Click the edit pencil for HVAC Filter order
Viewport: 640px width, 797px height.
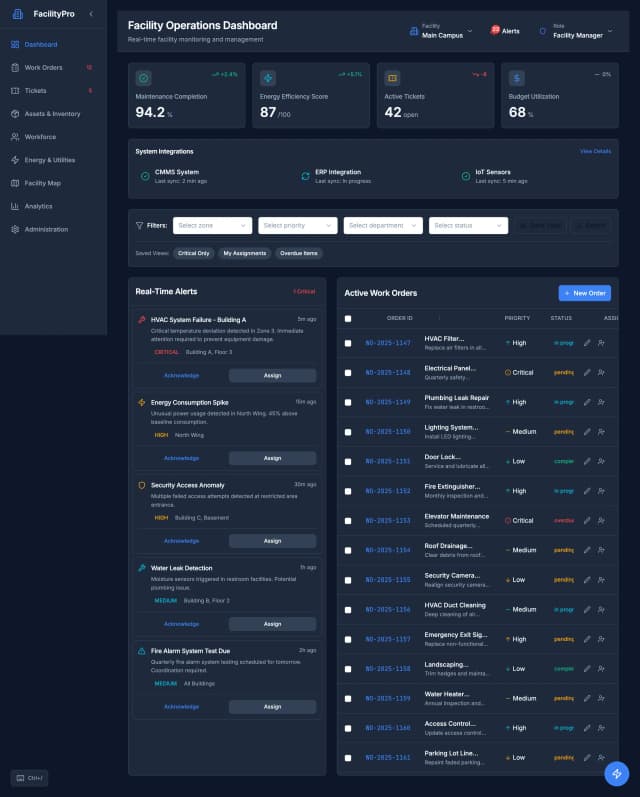click(587, 343)
